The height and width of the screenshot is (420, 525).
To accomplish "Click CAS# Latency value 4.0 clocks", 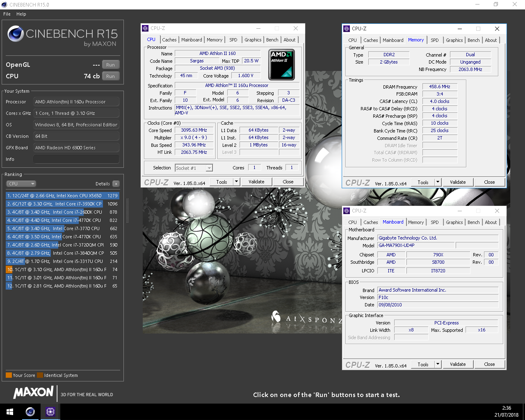I will tap(440, 101).
